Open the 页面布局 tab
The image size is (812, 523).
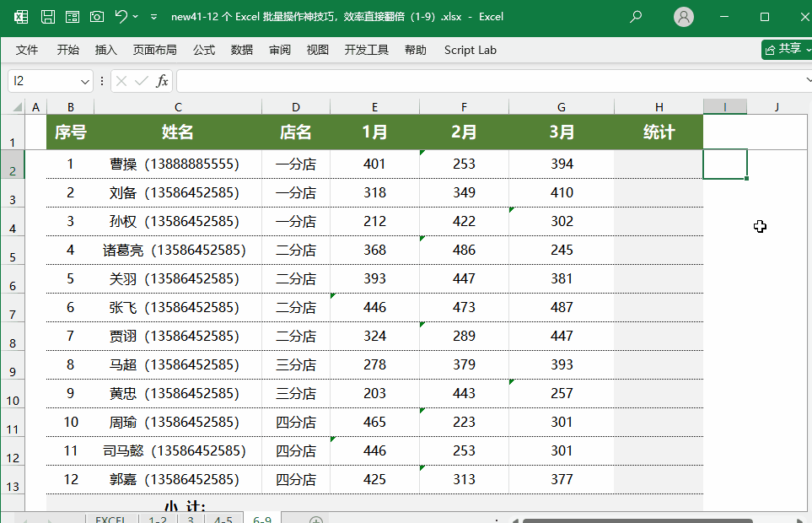coord(155,50)
